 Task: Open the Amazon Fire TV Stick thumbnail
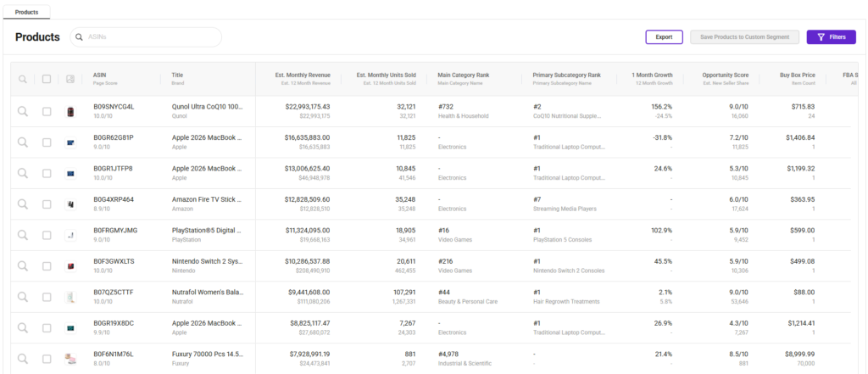pyautogui.click(x=70, y=204)
